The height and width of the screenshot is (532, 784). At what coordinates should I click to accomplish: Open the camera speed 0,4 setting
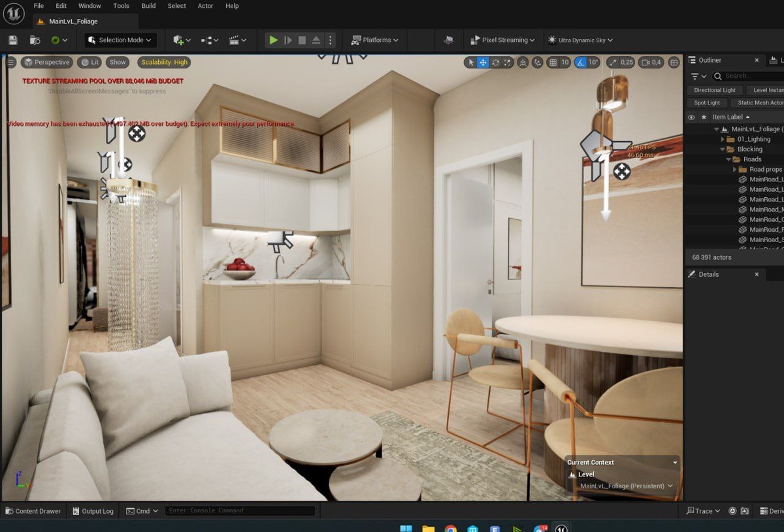(651, 63)
